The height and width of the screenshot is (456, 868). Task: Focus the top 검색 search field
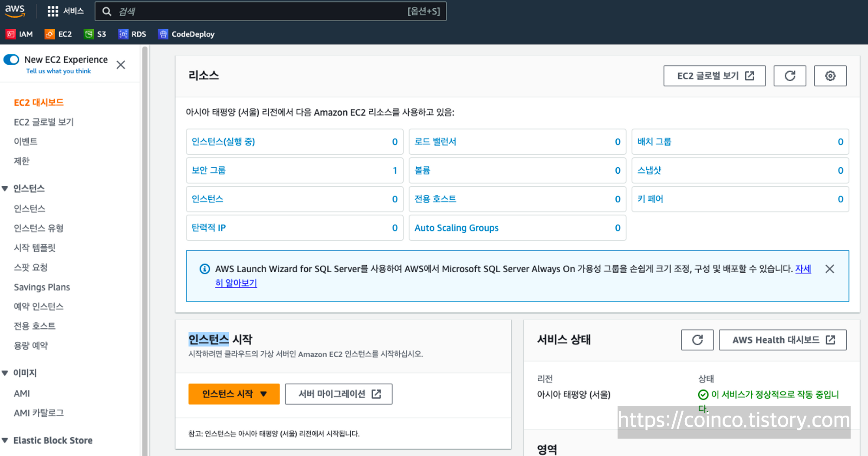(x=270, y=11)
